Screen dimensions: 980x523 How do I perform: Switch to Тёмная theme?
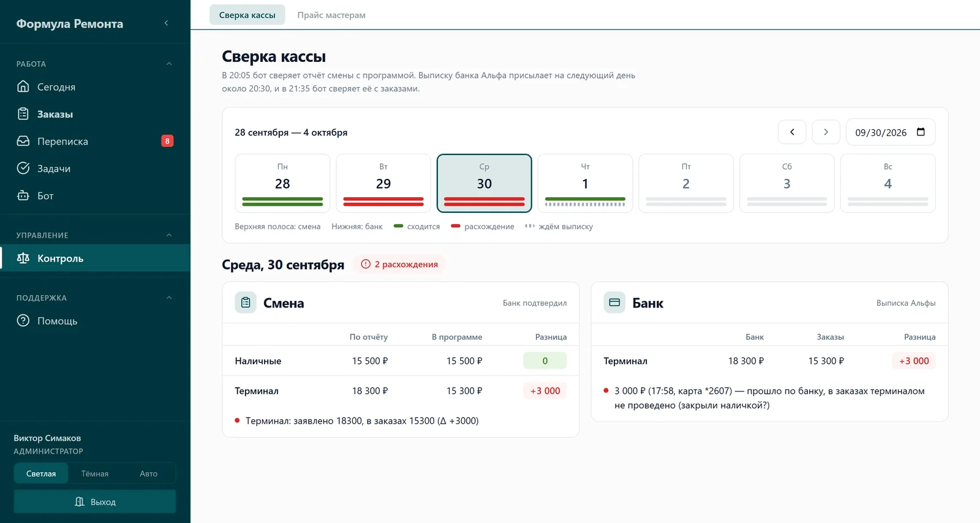(x=95, y=473)
